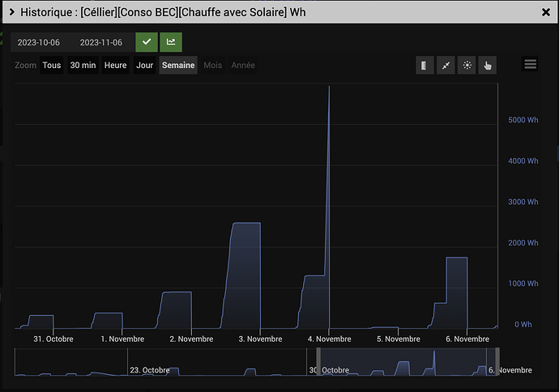Click the 1. Novembre axis label
Viewport: 559px width, 392px height.
(x=122, y=339)
